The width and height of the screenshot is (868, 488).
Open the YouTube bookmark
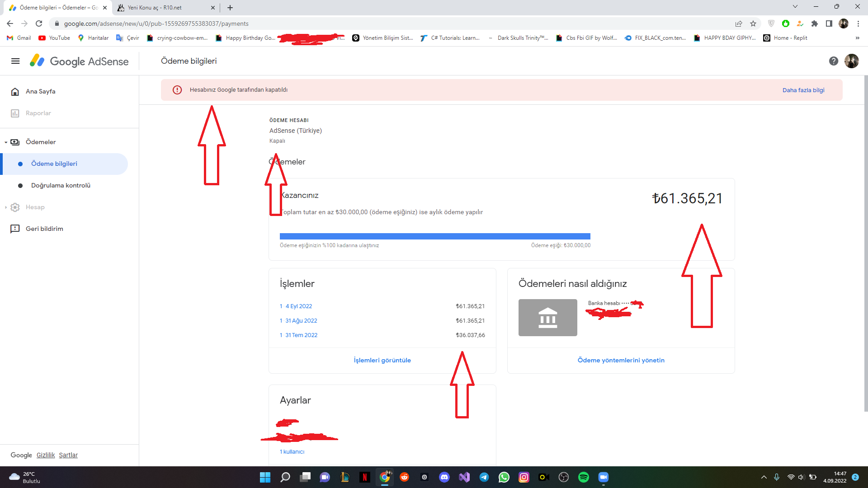(54, 38)
